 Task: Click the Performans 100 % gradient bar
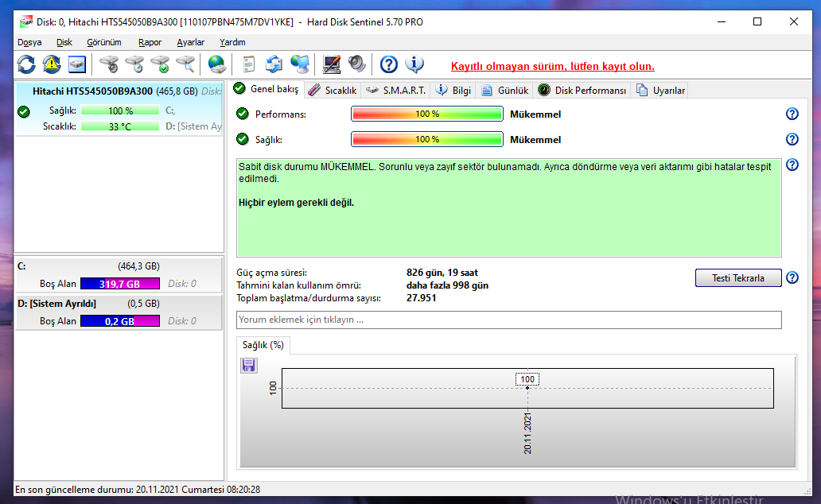coord(427,114)
